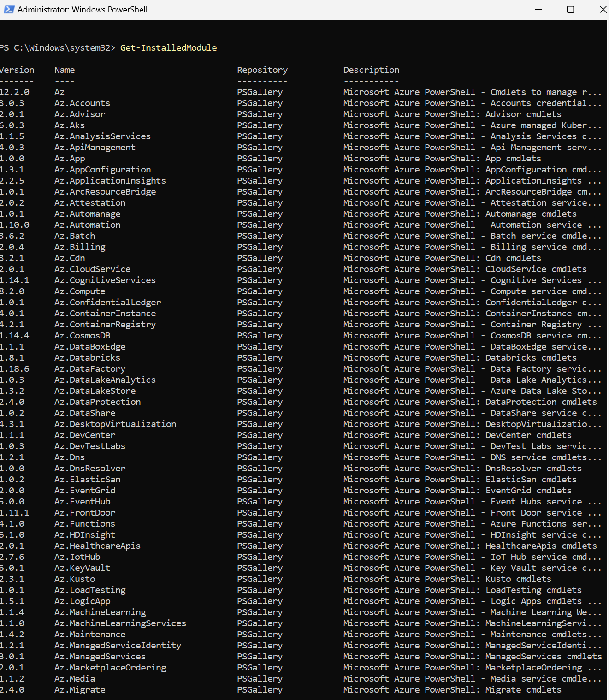Click the version number "12.2.0"
Image resolution: width=609 pixels, height=700 pixels.
point(14,92)
